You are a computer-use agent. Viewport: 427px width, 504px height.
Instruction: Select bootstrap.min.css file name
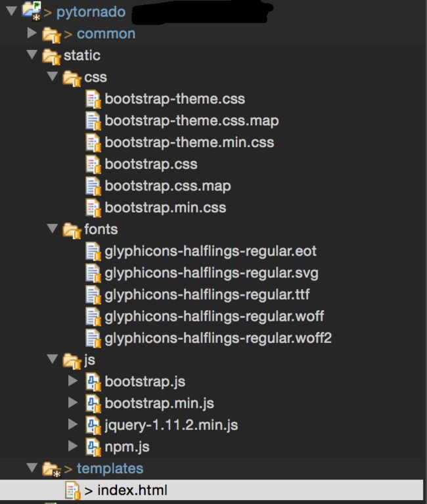point(166,208)
